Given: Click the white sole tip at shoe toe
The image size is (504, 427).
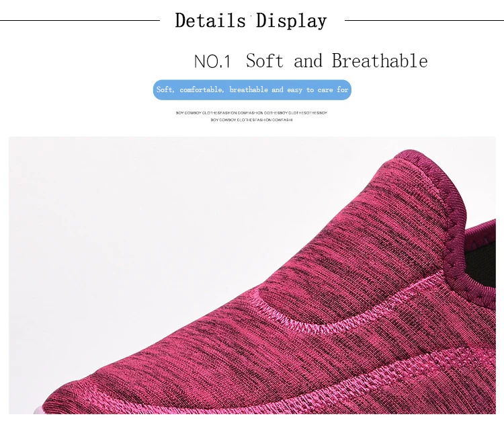Looking at the screenshot, I should [38, 410].
